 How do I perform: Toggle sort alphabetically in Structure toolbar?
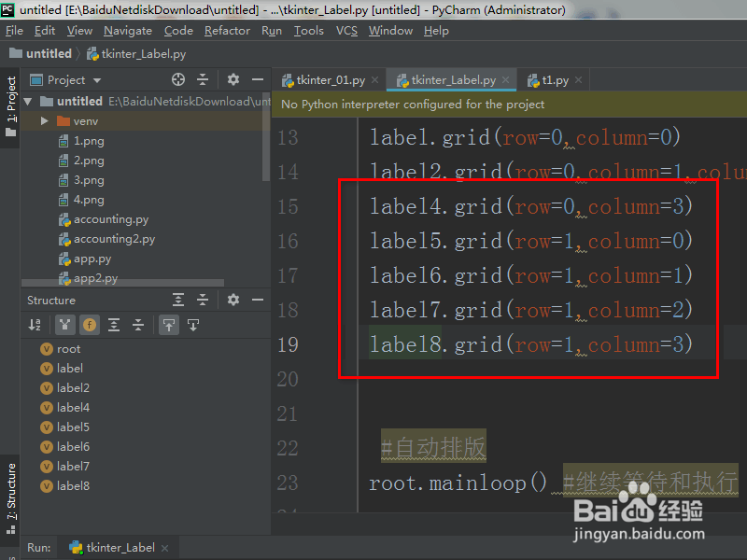[x=35, y=325]
